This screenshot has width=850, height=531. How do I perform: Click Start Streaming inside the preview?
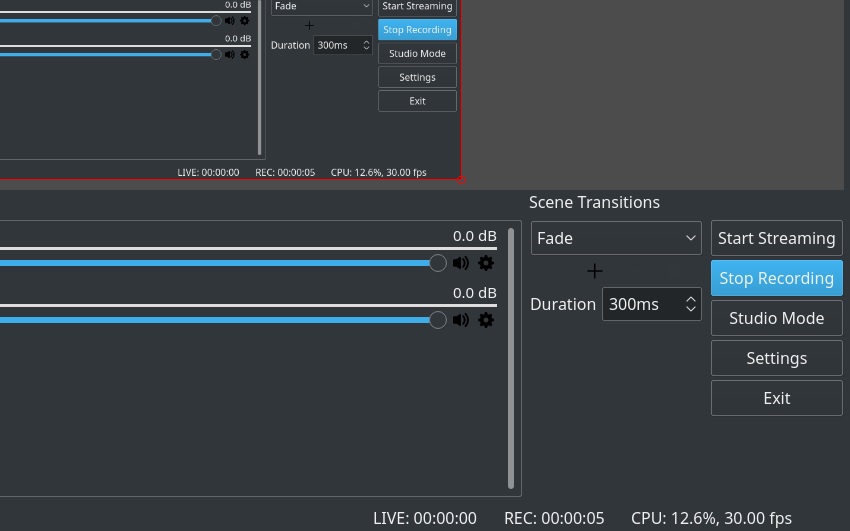coord(417,7)
